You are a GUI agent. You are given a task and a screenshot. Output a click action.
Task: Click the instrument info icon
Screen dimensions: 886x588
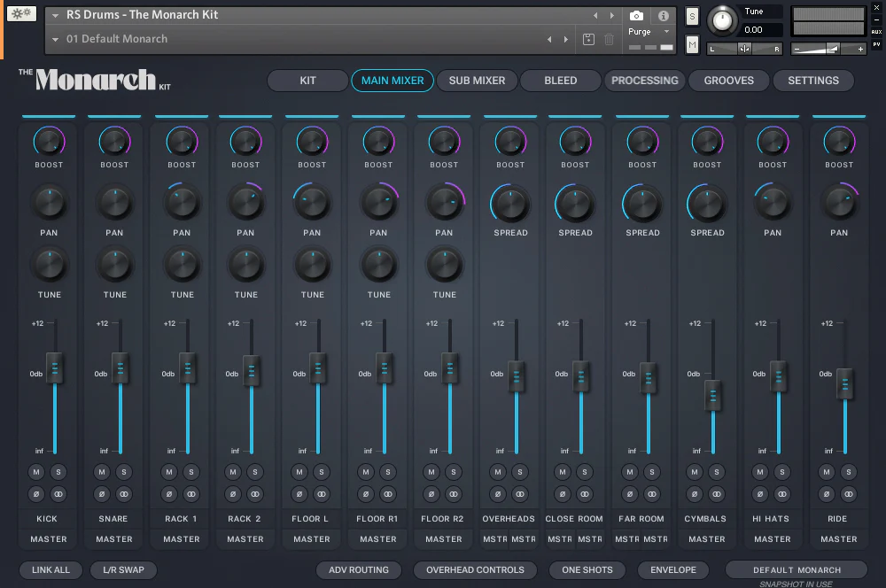point(664,16)
